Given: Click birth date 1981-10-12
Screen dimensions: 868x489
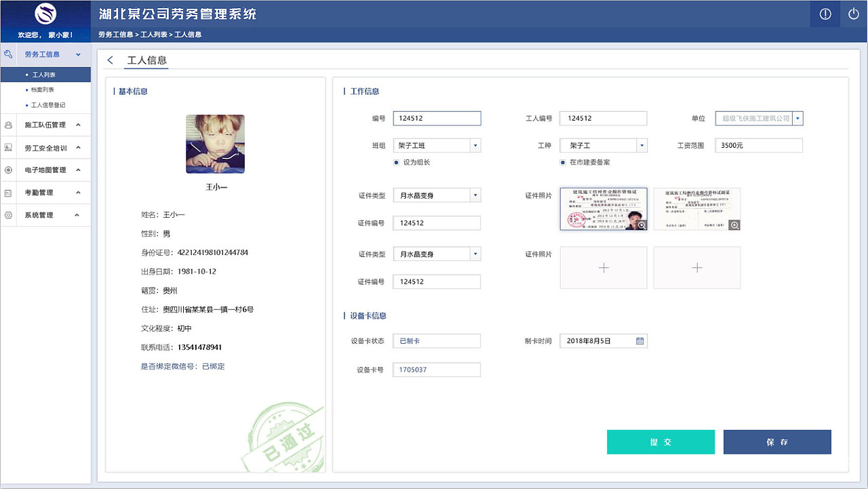Looking at the screenshot, I should coord(197,271).
